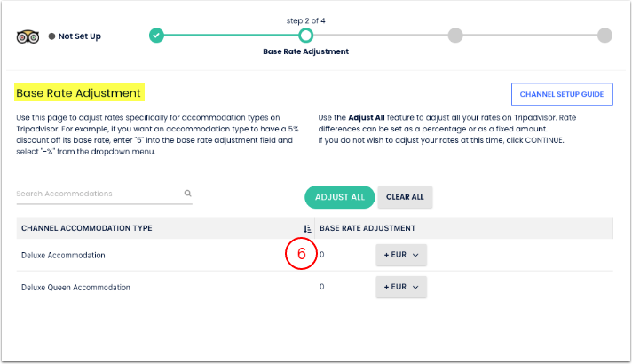Go to the fourth step circle

[604, 36]
